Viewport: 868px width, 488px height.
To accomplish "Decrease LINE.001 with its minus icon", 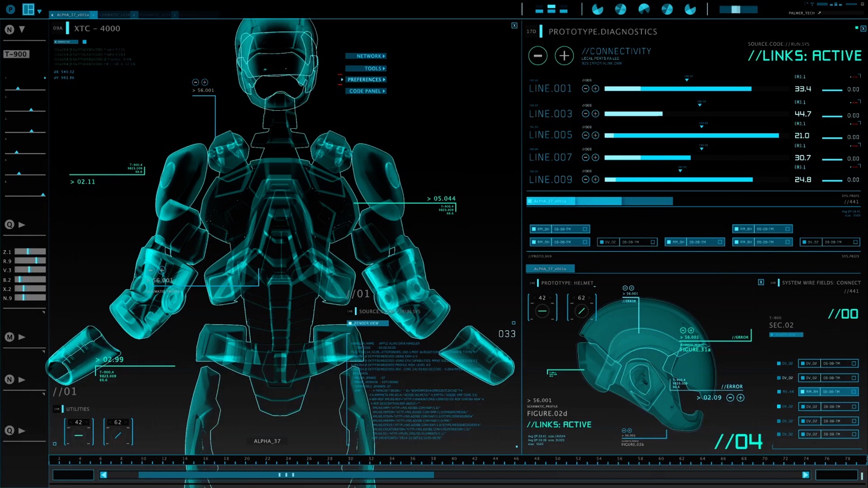I will (585, 89).
